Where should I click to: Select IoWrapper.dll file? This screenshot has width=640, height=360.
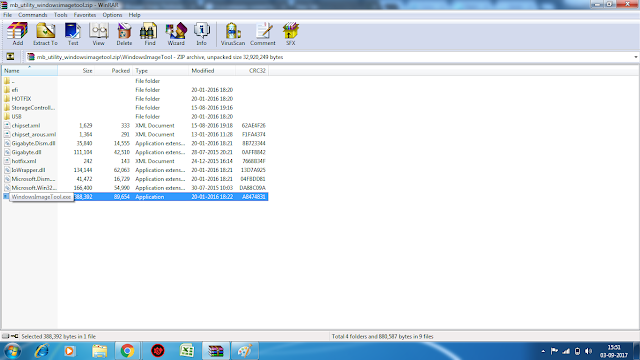[x=135, y=170]
